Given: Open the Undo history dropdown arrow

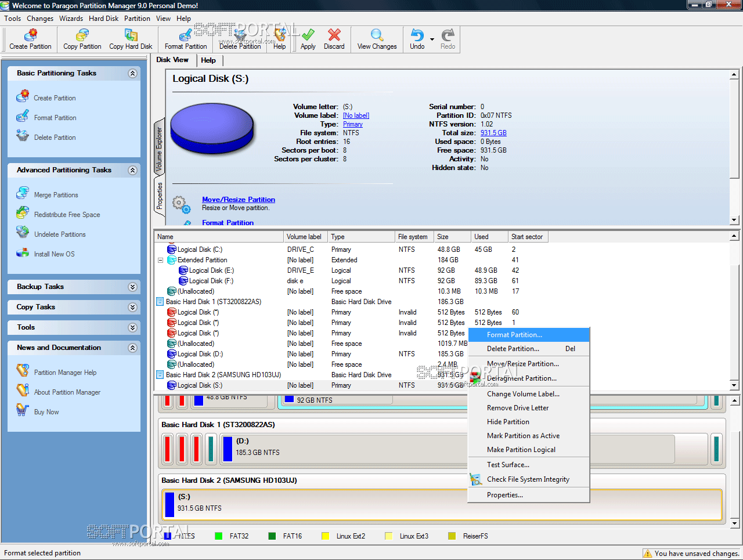Looking at the screenshot, I should 432,39.
